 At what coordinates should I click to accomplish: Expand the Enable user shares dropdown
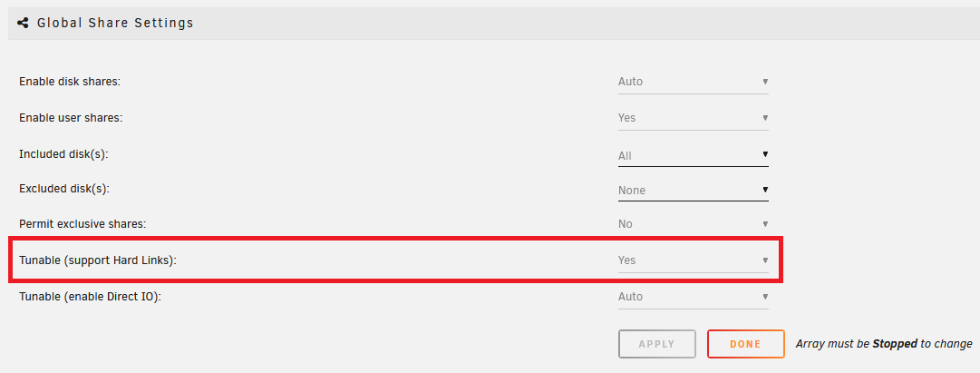[693, 118]
